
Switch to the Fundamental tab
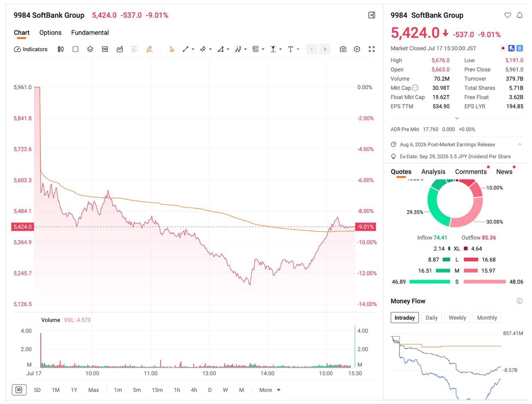click(x=90, y=32)
